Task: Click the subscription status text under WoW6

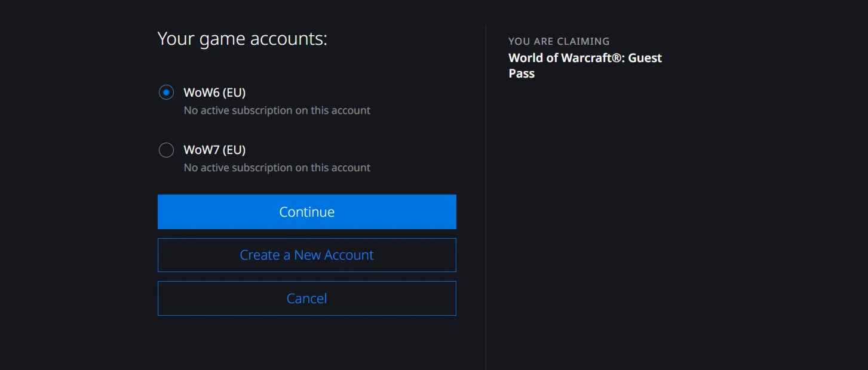Action: (277, 110)
